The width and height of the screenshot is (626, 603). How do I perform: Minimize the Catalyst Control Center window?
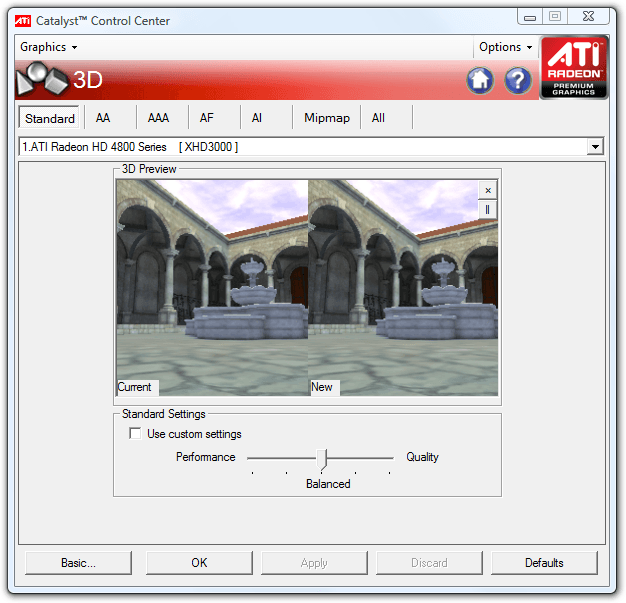point(530,17)
